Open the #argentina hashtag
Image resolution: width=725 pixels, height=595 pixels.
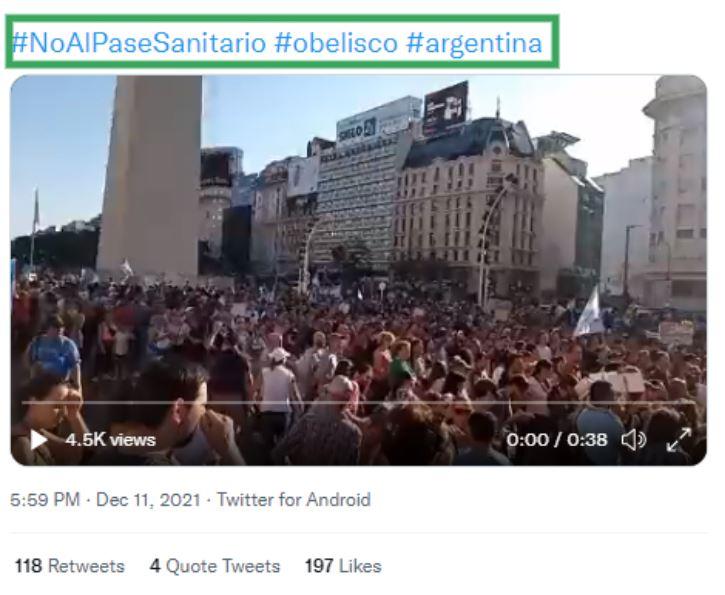474,44
